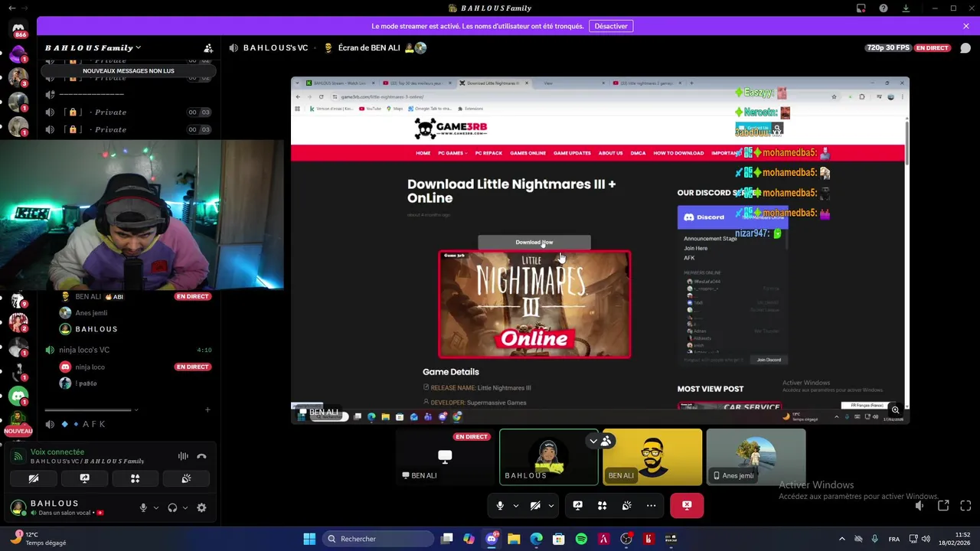This screenshot has height=551, width=980.
Task: Click the Rechercher taskbar search box
Action: (x=377, y=539)
